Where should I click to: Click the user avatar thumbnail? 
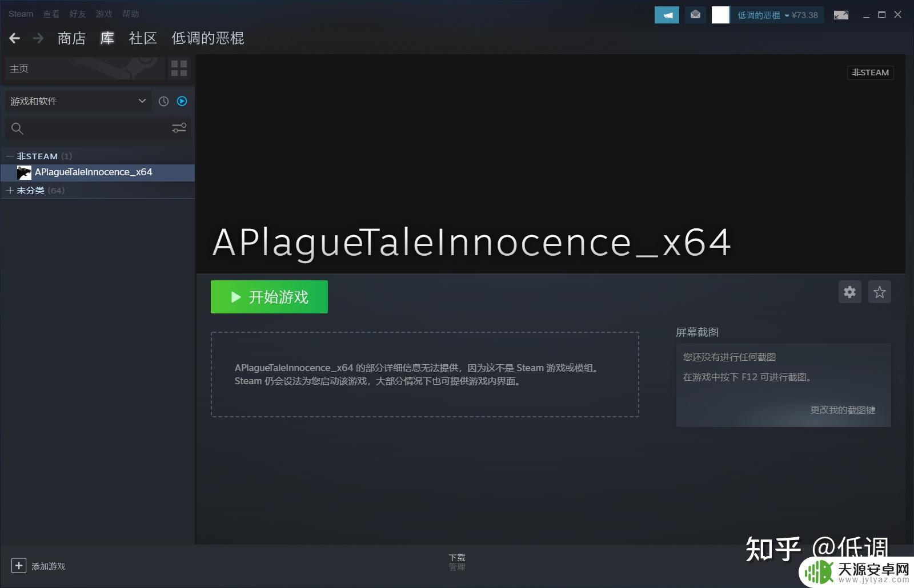[720, 15]
